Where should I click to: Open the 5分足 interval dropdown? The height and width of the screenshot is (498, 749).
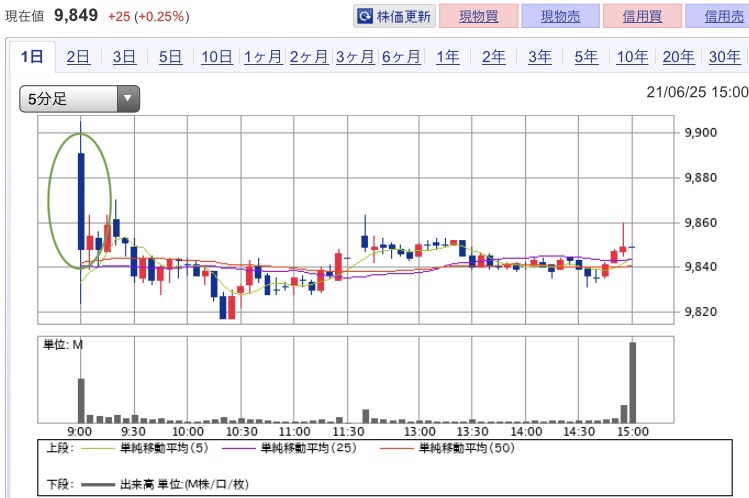(79, 99)
